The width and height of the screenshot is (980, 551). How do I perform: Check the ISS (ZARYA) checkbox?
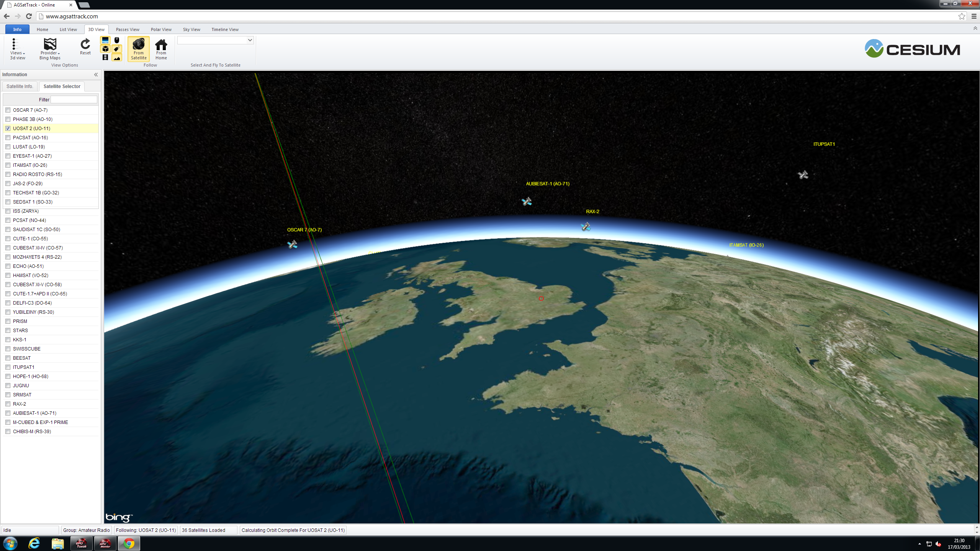(x=8, y=211)
